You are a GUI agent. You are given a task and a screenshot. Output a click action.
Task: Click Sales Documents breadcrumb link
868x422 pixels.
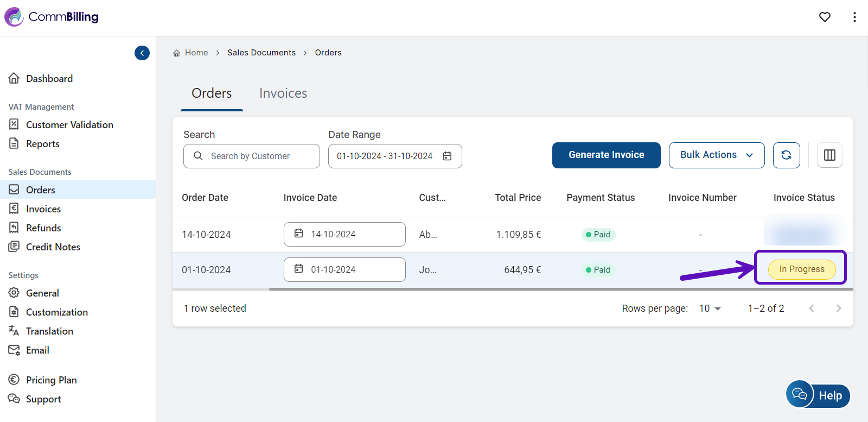tap(261, 53)
